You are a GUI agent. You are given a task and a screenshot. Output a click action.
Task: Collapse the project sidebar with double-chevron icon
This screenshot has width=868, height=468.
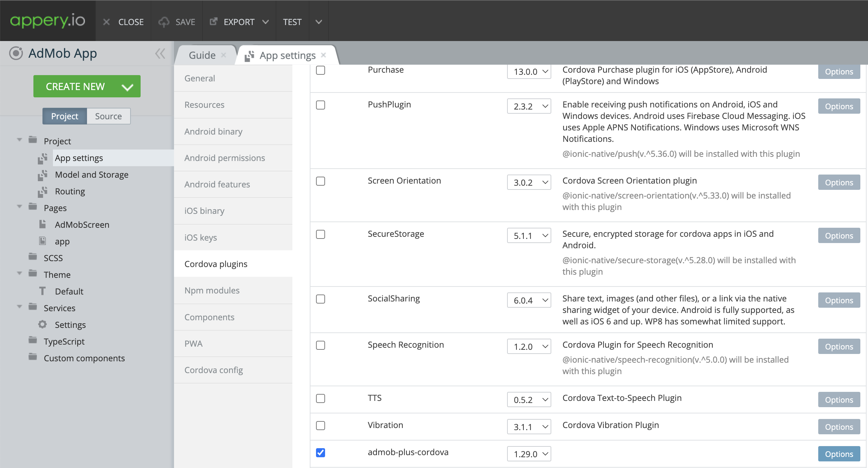tap(160, 54)
